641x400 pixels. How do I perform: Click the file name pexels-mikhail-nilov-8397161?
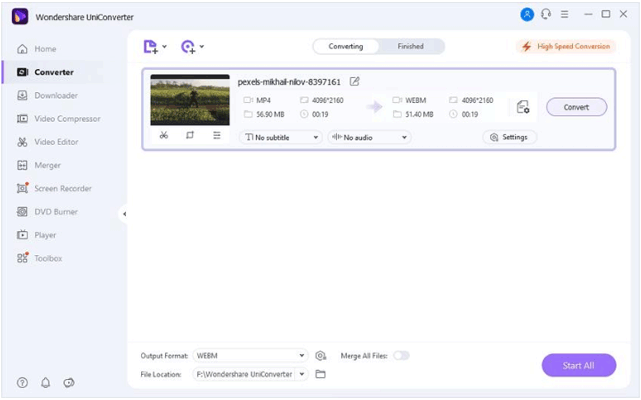tap(289, 82)
